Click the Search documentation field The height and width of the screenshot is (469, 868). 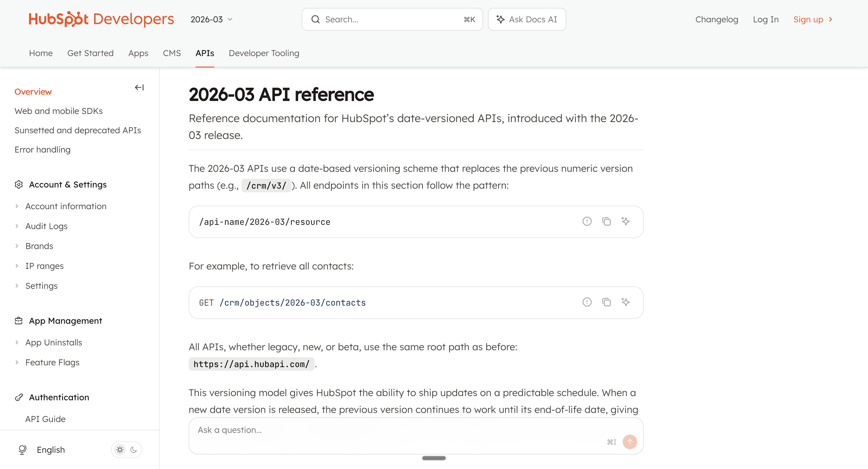pos(392,20)
